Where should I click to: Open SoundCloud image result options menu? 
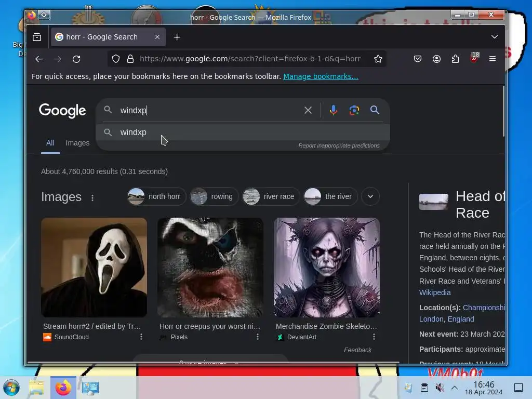pyautogui.click(x=141, y=337)
